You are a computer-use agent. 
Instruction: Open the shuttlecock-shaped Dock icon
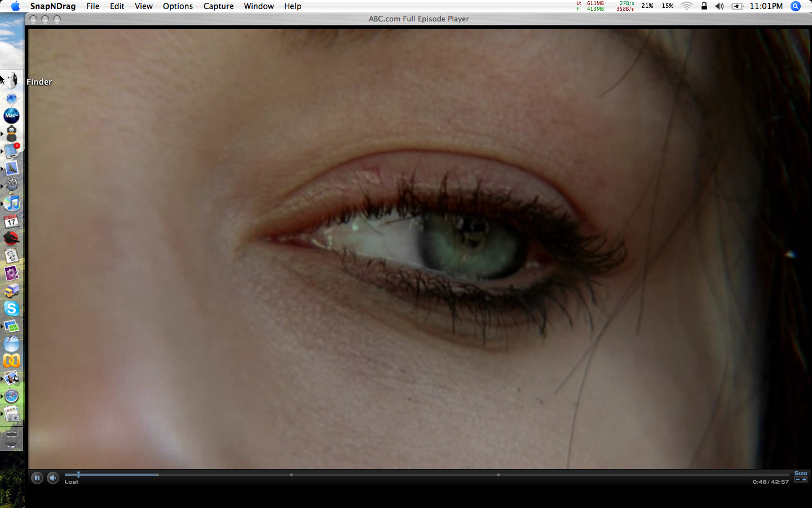click(x=12, y=186)
